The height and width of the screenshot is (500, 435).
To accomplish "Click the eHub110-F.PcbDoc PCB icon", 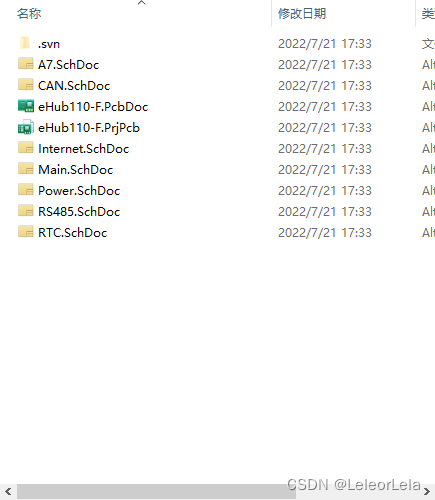I will pos(26,106).
